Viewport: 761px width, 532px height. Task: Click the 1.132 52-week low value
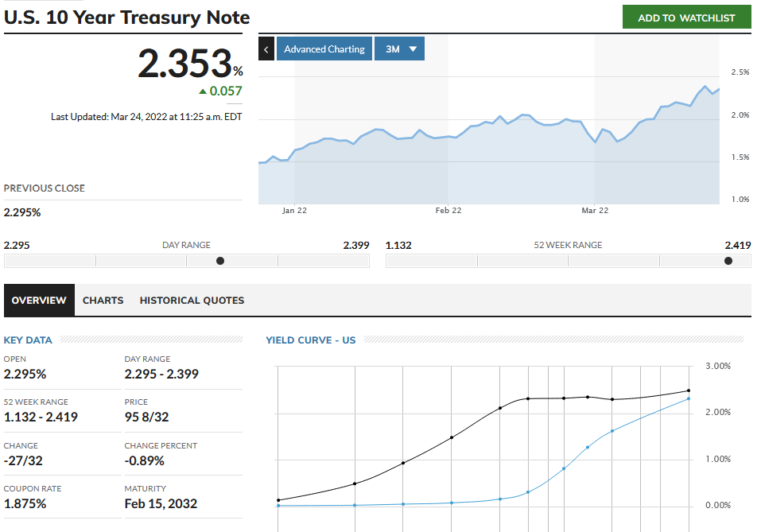coord(398,246)
